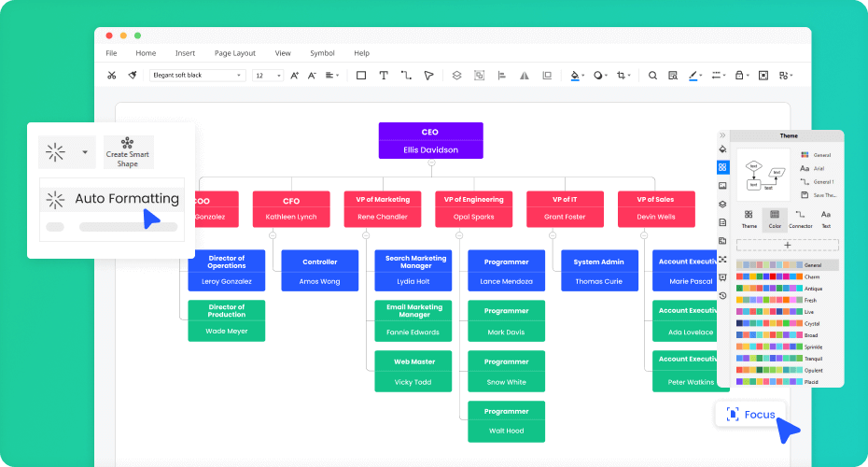Open the line style dashes dropdown
The width and height of the screenshot is (868, 467).
click(719, 76)
